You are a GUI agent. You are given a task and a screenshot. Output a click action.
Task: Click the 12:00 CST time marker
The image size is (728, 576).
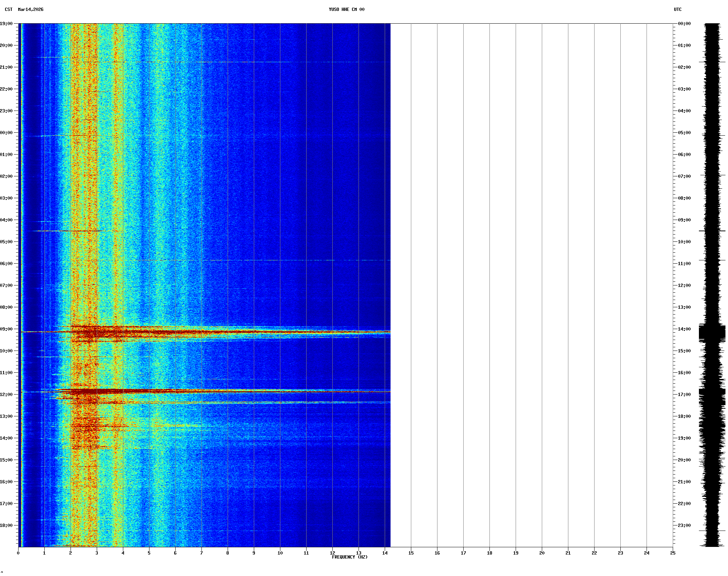pos(6,395)
